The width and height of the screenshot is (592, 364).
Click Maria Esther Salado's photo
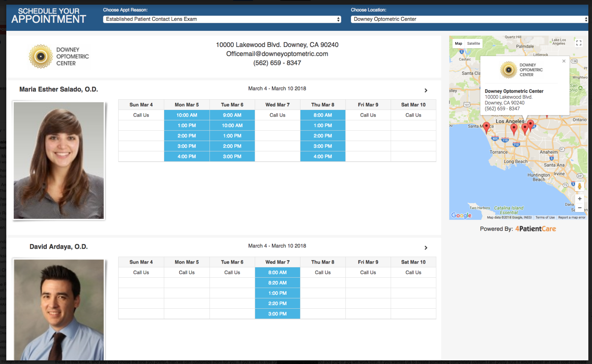point(59,160)
